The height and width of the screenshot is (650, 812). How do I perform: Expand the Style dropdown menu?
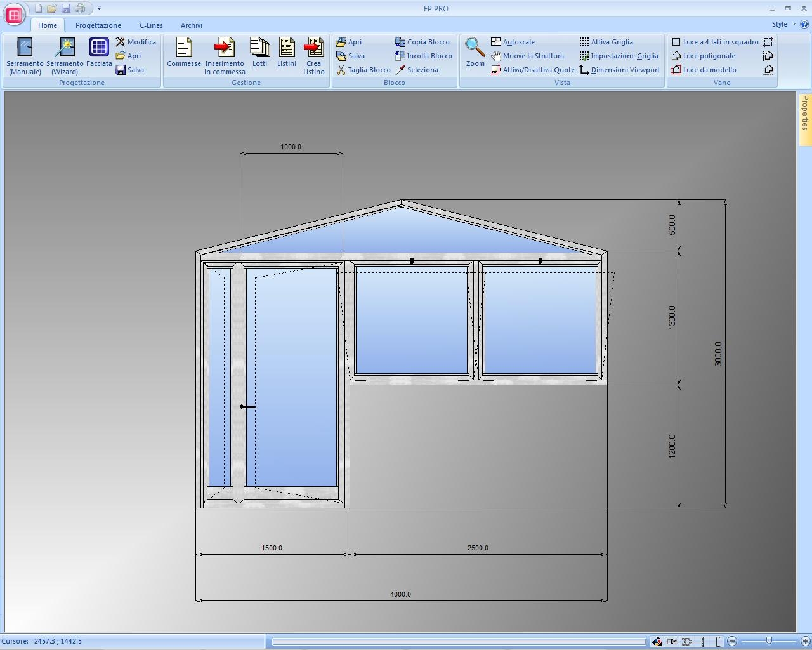[783, 24]
